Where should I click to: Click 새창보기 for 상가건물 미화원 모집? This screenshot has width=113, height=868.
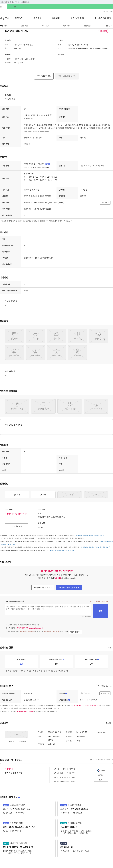click(x=101, y=780)
